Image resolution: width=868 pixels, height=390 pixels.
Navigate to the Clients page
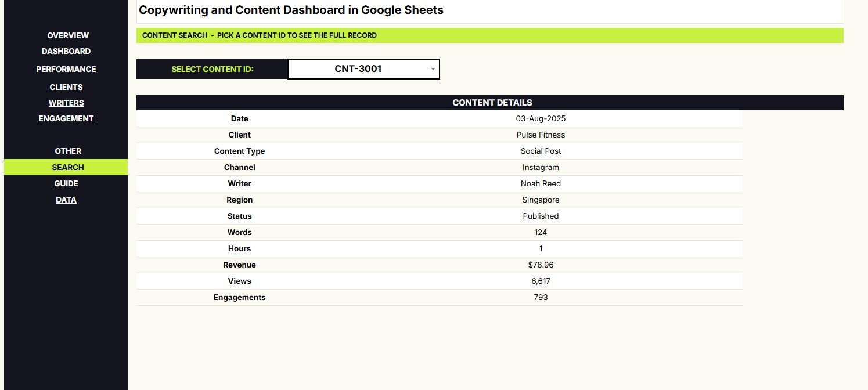(x=66, y=87)
